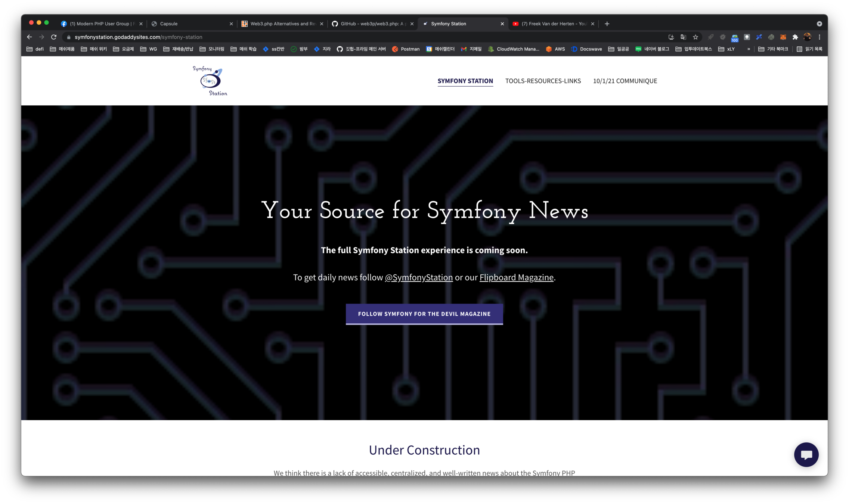Click the rocket extension icon
849x504 pixels.
pos(710,37)
